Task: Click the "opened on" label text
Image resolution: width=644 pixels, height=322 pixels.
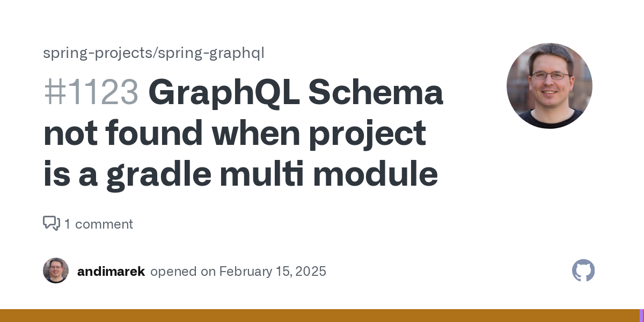Action: pyautogui.click(x=183, y=272)
